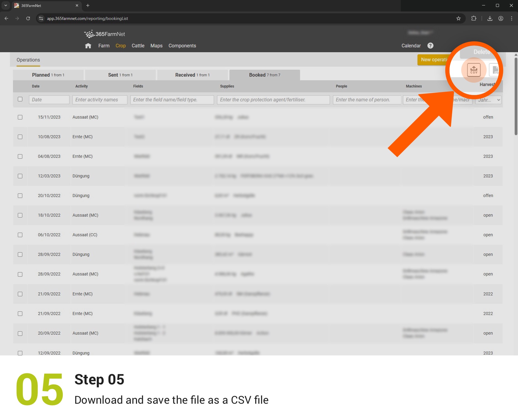Open the Chrome extensions puzzle menu

coord(474,18)
